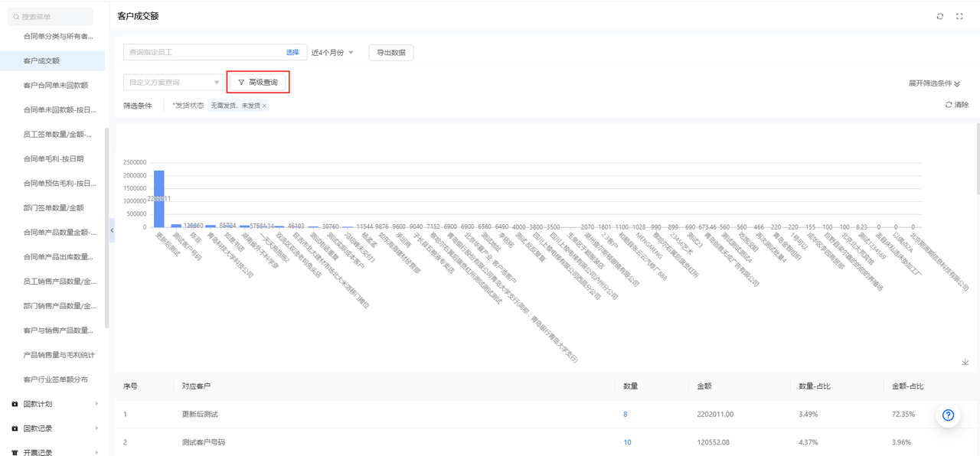This screenshot has height=456, width=980.
Task: Click the sidebar collapse handle arrow
Action: [x=112, y=230]
